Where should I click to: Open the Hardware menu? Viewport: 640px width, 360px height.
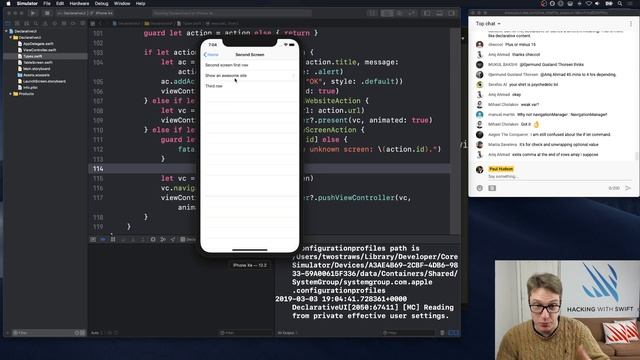tap(79, 3)
